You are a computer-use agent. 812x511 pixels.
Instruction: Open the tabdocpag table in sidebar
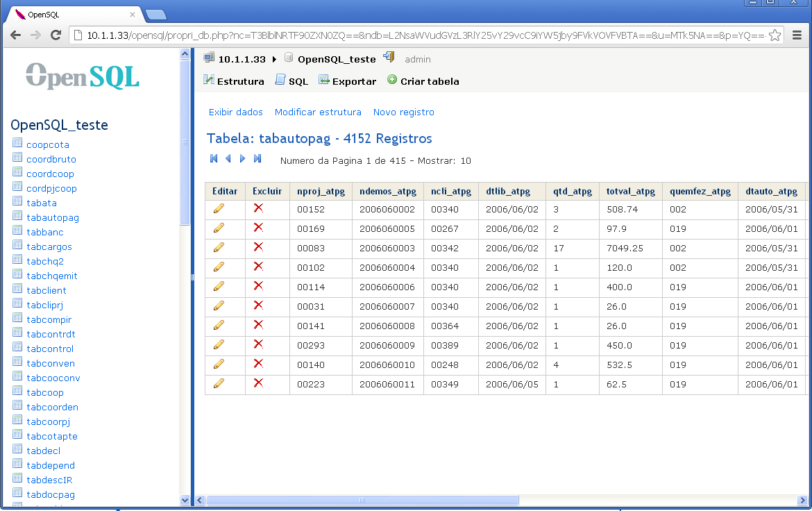point(51,494)
